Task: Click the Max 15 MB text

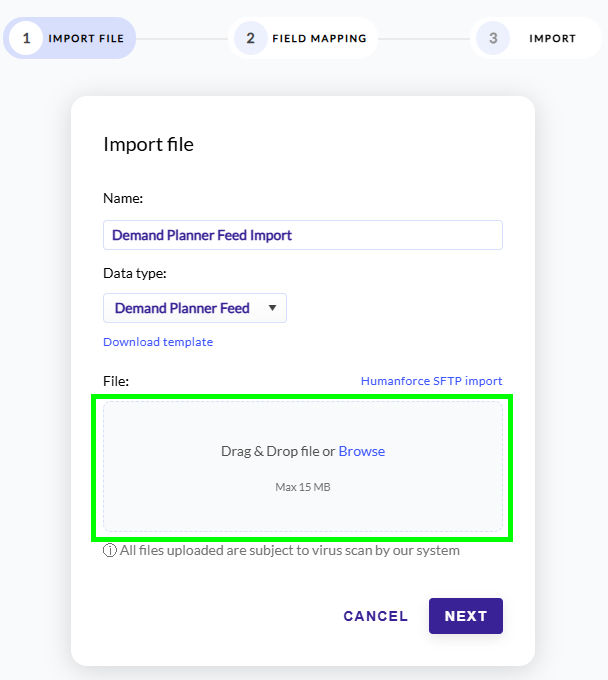Action: click(x=303, y=488)
